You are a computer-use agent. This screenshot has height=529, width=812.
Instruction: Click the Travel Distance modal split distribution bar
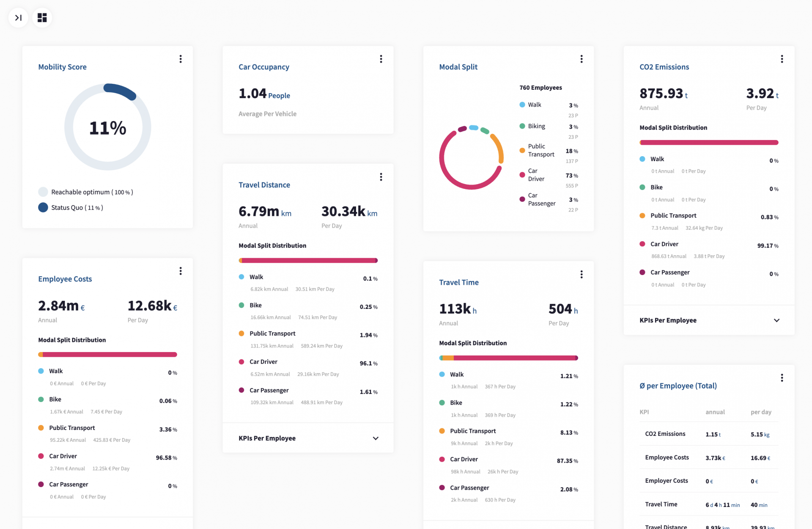point(308,261)
